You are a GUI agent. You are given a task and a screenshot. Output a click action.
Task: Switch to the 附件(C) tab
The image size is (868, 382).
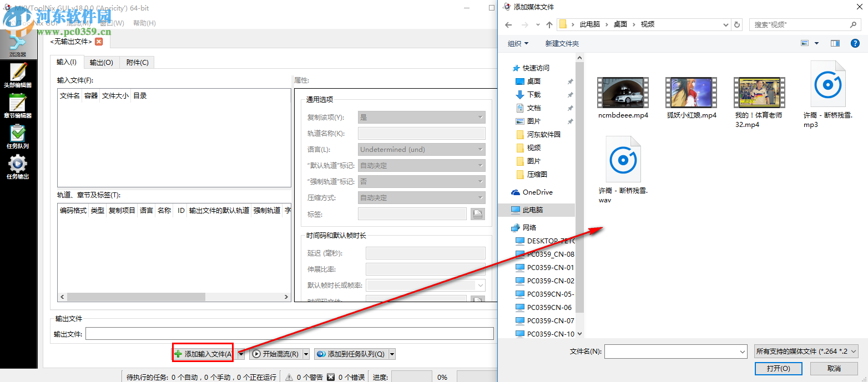pos(137,62)
